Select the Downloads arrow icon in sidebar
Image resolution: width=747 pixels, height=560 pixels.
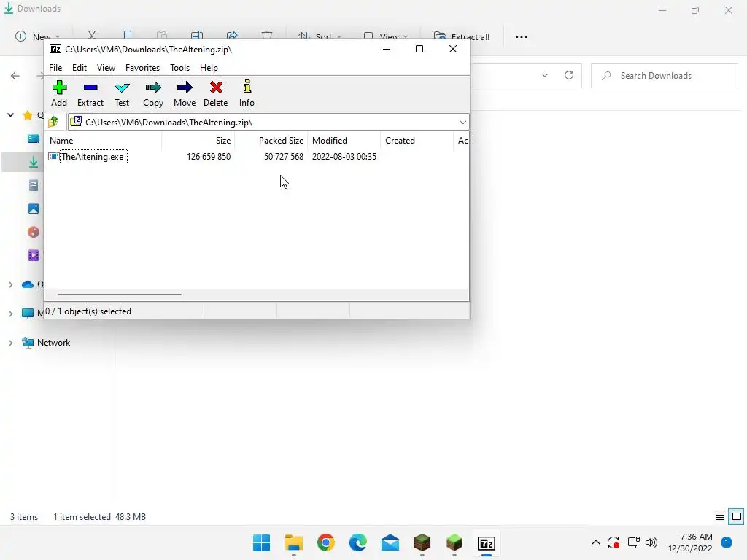click(x=34, y=162)
